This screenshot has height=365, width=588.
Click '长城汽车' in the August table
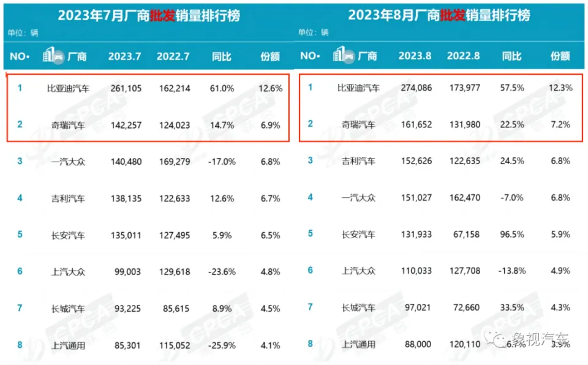[358, 307]
